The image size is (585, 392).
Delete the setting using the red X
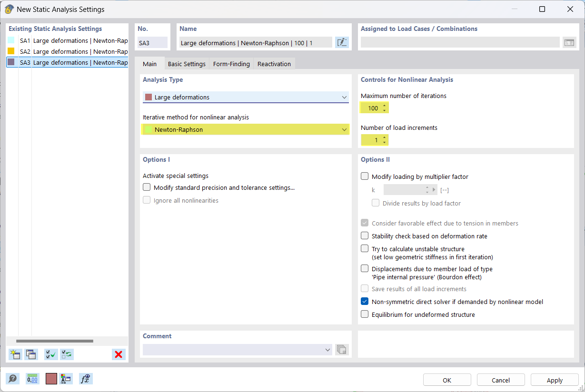tap(119, 354)
